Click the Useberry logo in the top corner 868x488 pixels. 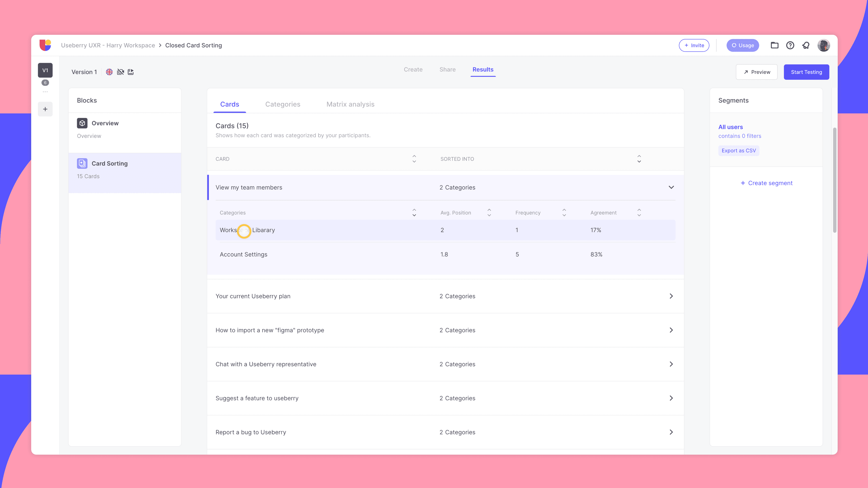(x=46, y=45)
